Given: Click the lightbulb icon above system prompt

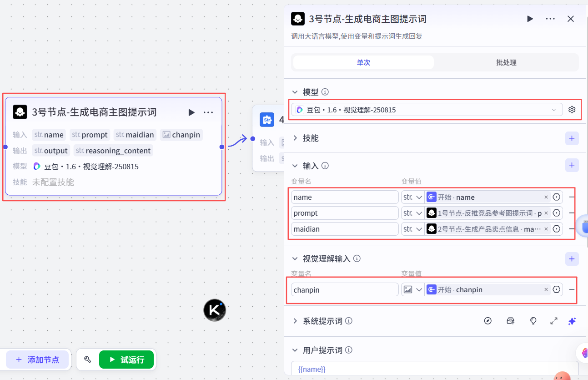Looking at the screenshot, I should [x=533, y=321].
